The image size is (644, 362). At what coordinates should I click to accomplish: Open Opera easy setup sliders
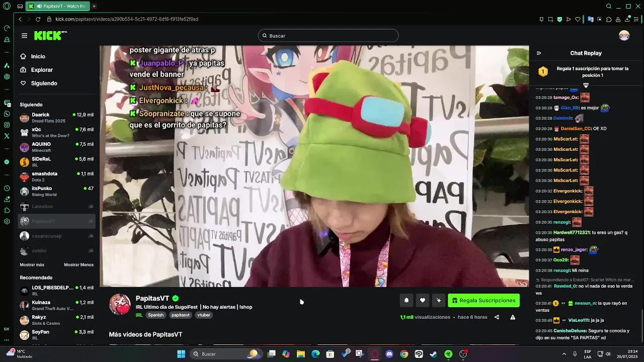[x=636, y=19]
